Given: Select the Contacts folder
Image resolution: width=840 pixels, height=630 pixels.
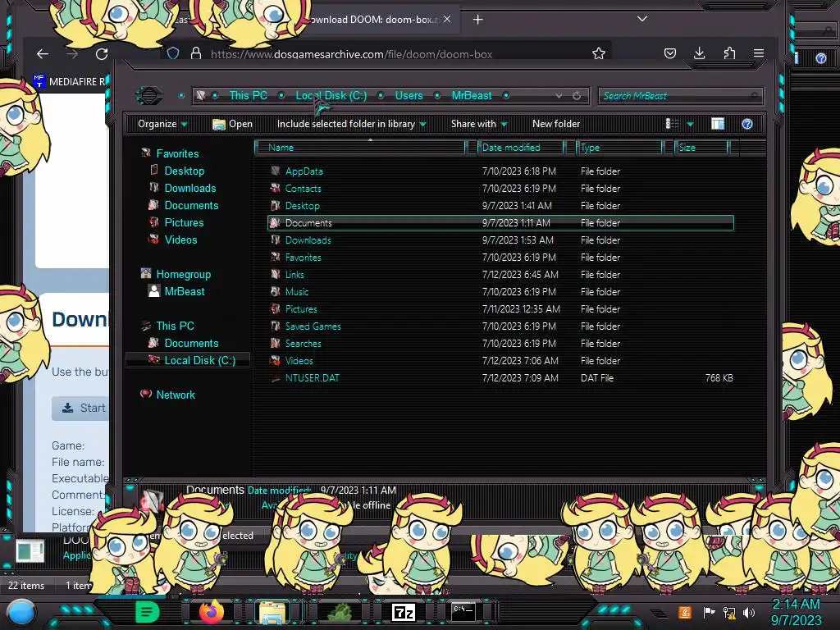Looking at the screenshot, I should click(x=303, y=189).
